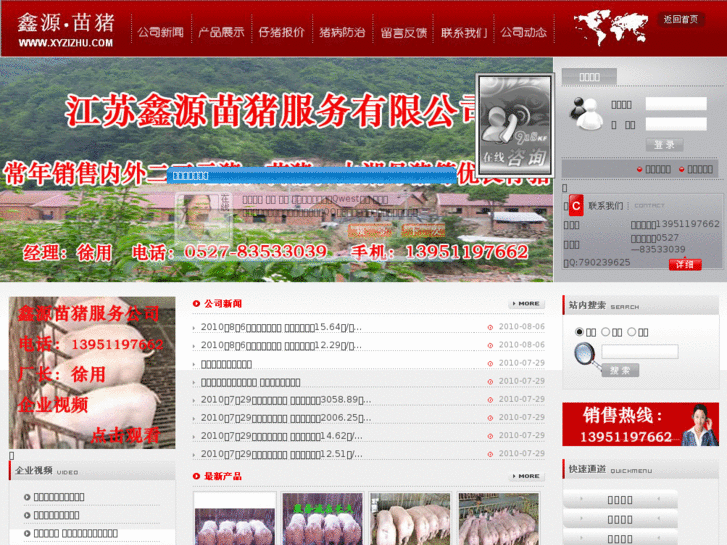Click the QQ:790239625 contact text
This screenshot has height=545, width=727.
coord(597,263)
